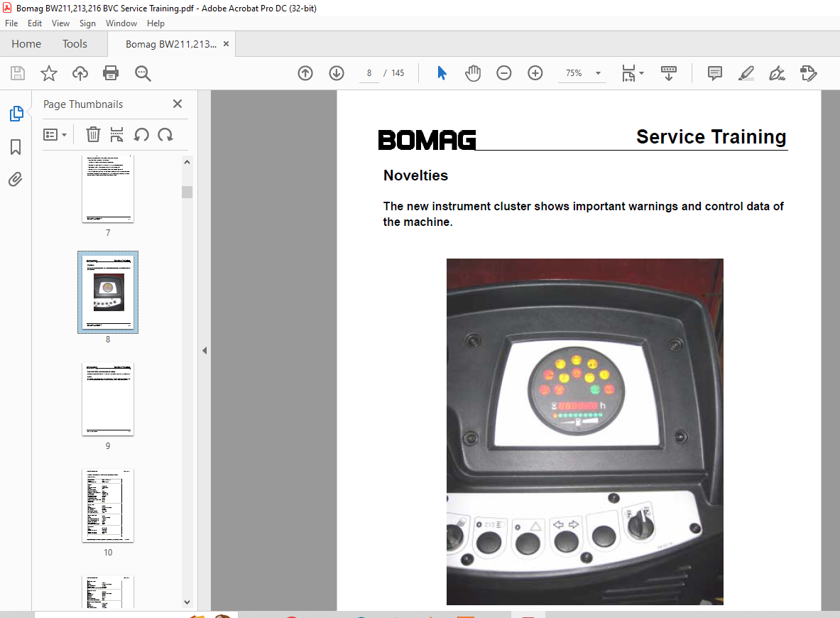Add document to starred favorites
Viewport: 840px width, 618px height.
49,73
